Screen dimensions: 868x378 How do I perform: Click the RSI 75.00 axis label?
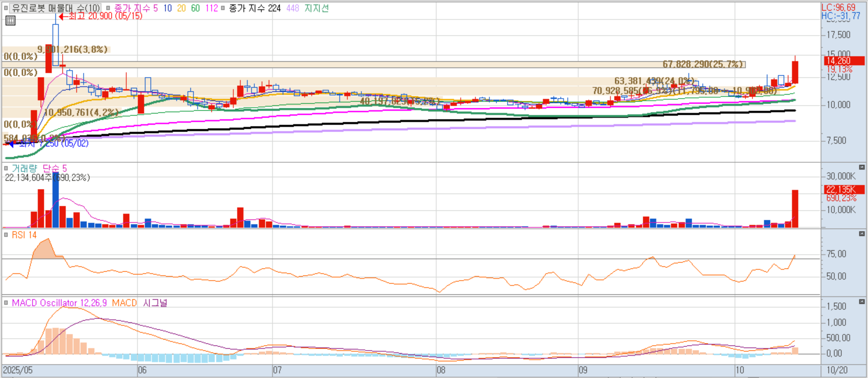(836, 254)
